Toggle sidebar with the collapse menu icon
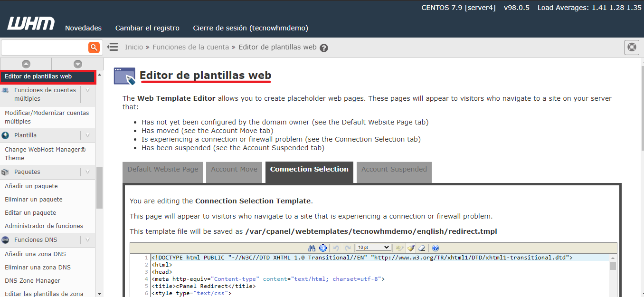This screenshot has width=644, height=297. 113,47
